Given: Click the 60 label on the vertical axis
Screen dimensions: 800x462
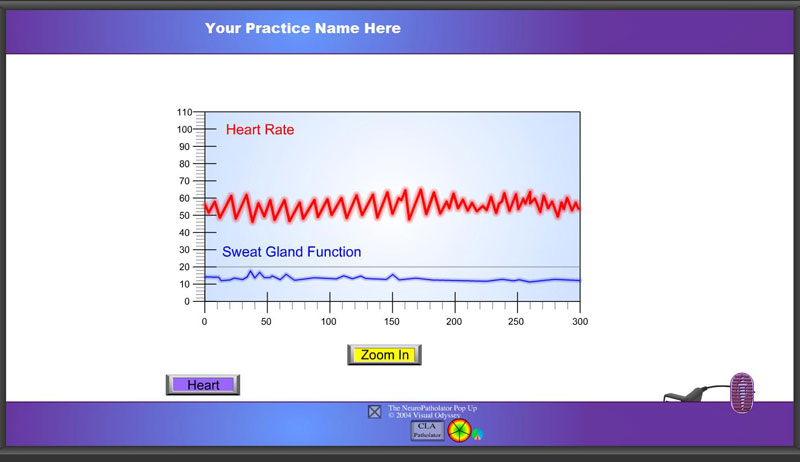Looking at the screenshot, I should coord(185,198).
